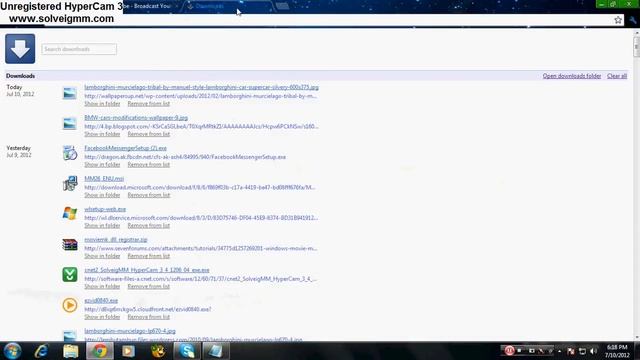Remove BMW-cars-modifications-wallpaper from list

[149, 134]
